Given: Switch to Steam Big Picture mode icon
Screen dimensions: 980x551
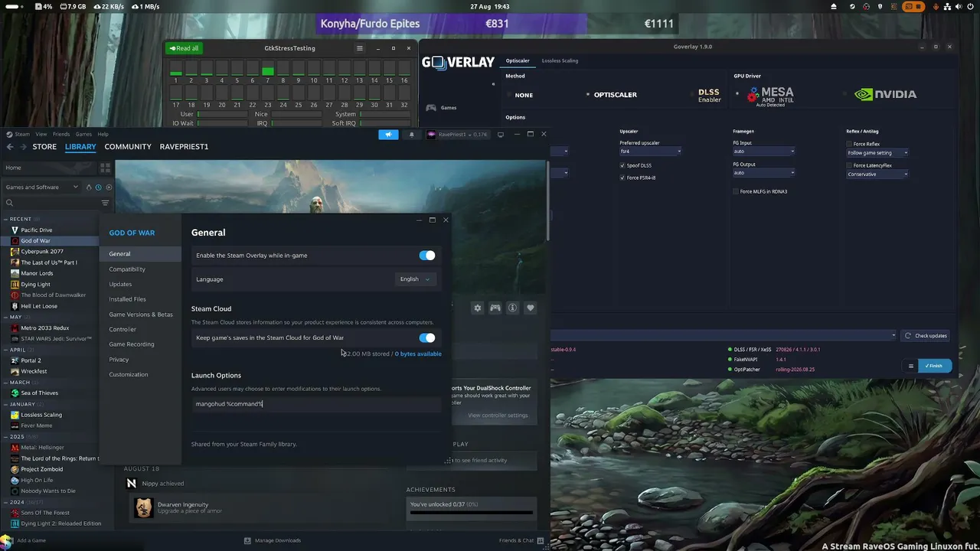Looking at the screenshot, I should click(501, 135).
